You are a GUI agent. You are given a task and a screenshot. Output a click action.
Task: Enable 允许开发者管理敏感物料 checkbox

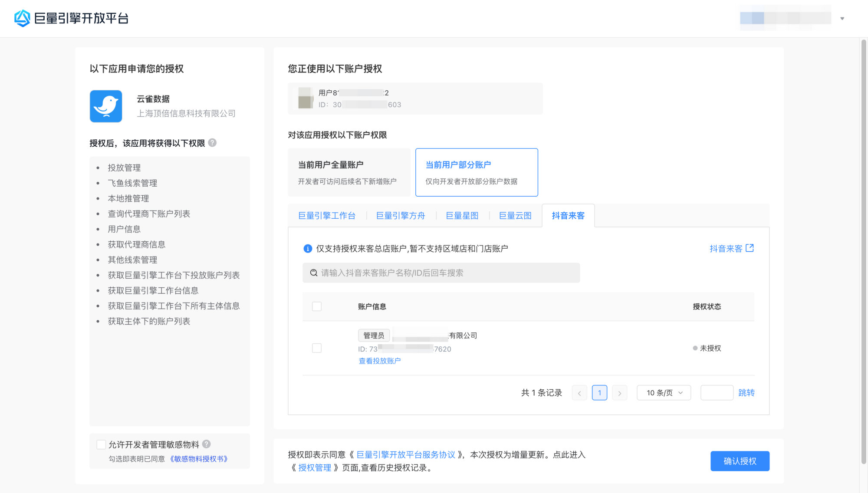[x=101, y=444]
